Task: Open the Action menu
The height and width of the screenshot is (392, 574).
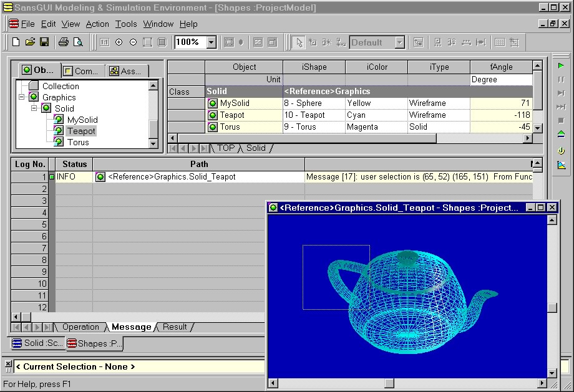Action: pyautogui.click(x=97, y=24)
